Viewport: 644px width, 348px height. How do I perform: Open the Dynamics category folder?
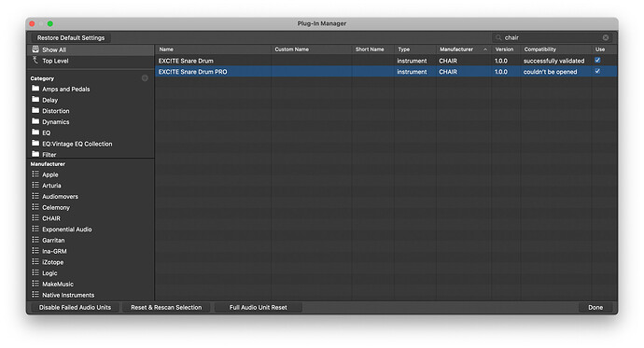[91, 122]
